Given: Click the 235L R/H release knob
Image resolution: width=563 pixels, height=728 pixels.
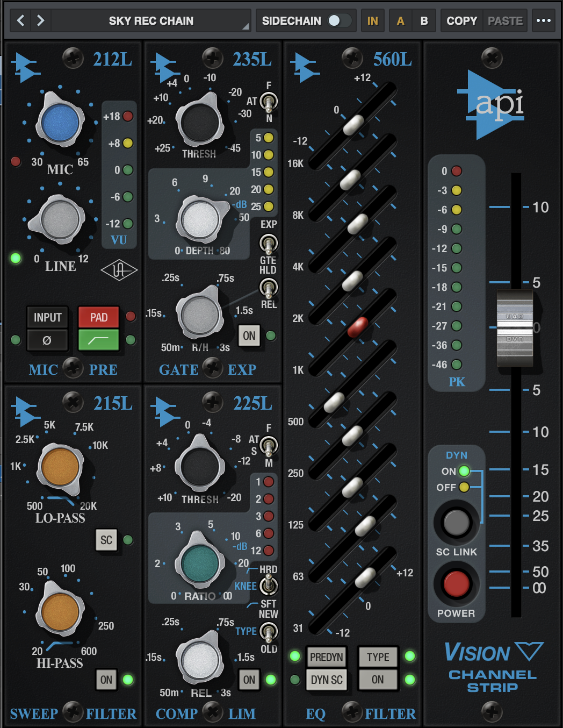Looking at the screenshot, I should [x=200, y=316].
